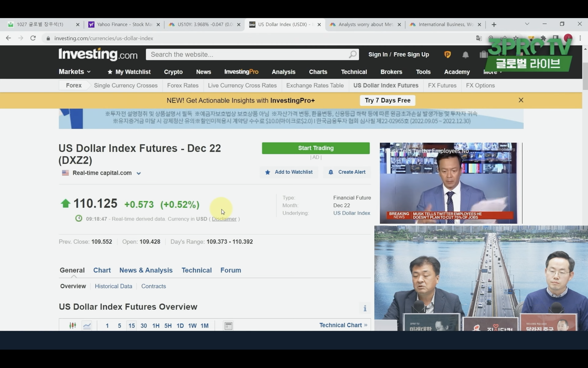
Task: Open a new browser tab
Action: 494,25
